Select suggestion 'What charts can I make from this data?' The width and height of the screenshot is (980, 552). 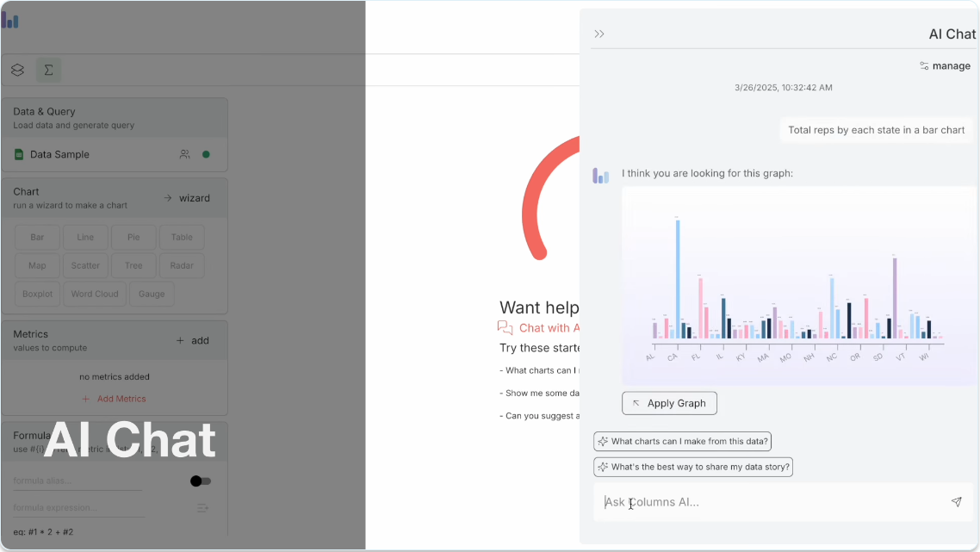(x=683, y=442)
